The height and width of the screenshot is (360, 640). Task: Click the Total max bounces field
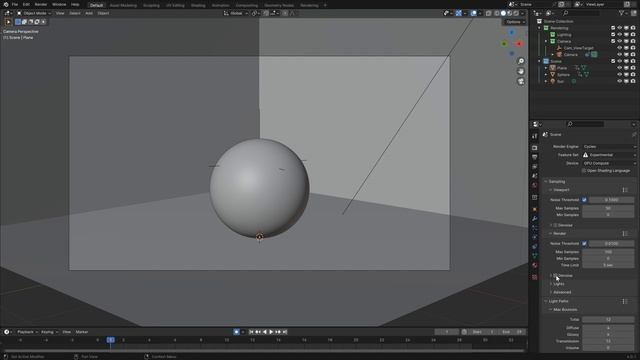tap(608, 320)
